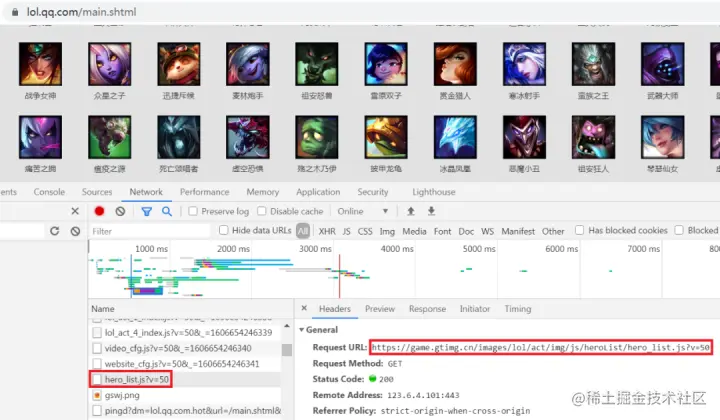This screenshot has height=420, width=720.
Task: Open the Sources tab
Action: point(97,192)
